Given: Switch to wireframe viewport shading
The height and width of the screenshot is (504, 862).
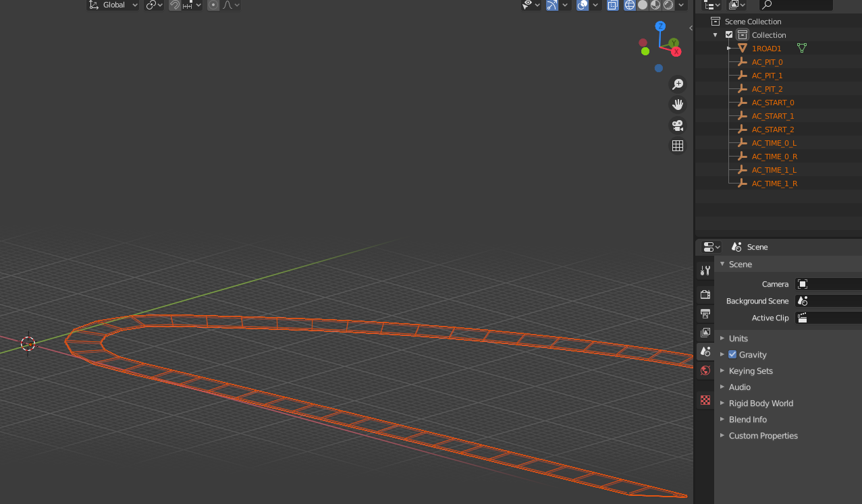Looking at the screenshot, I should click(x=630, y=5).
